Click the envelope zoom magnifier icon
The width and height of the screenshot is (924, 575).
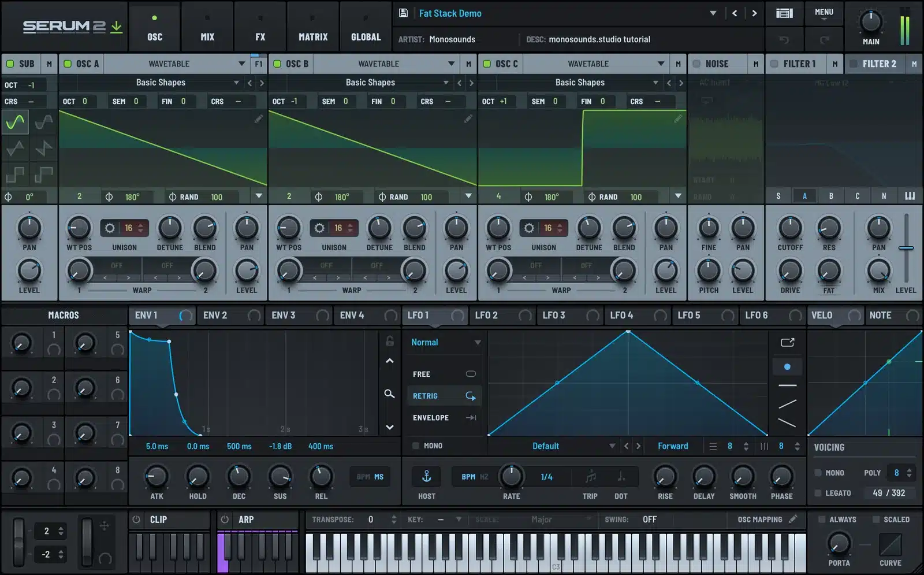pos(390,394)
